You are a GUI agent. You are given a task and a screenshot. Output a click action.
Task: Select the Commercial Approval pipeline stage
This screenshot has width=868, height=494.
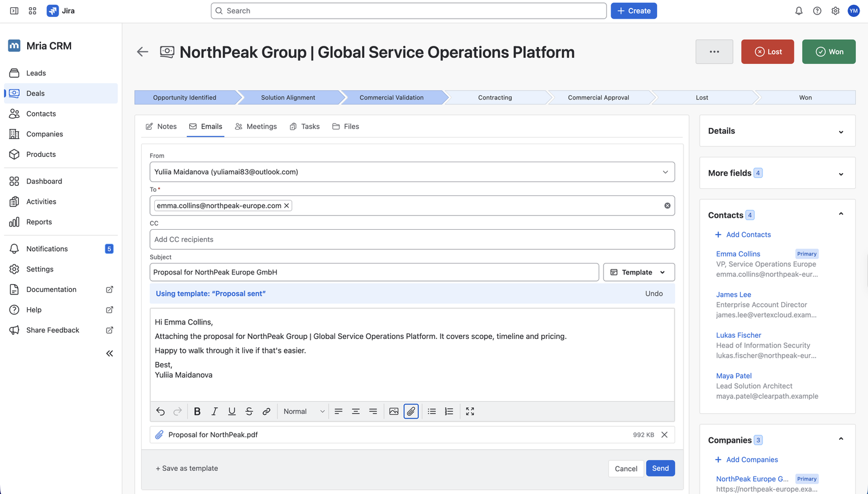tap(599, 98)
